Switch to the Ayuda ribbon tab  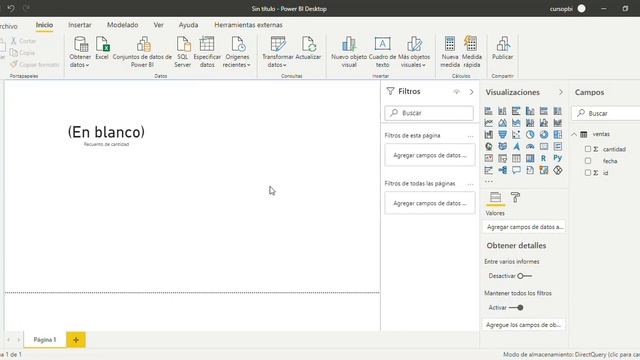point(188,25)
